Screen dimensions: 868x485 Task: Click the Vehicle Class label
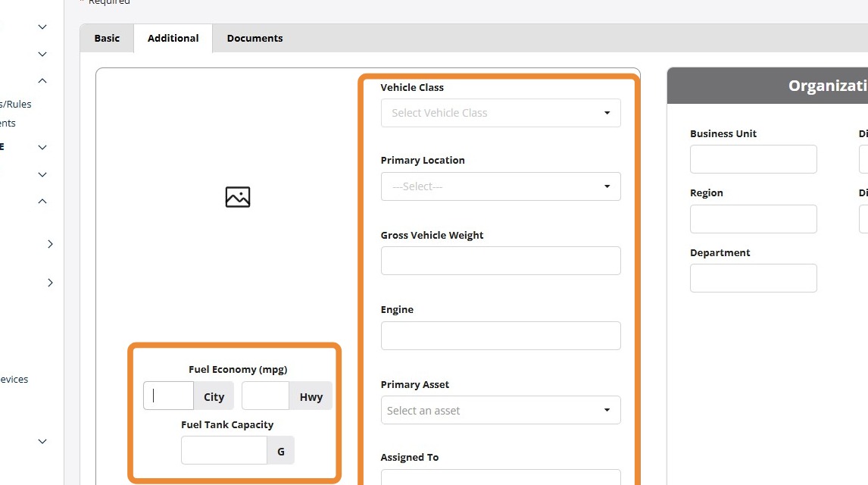tap(412, 87)
